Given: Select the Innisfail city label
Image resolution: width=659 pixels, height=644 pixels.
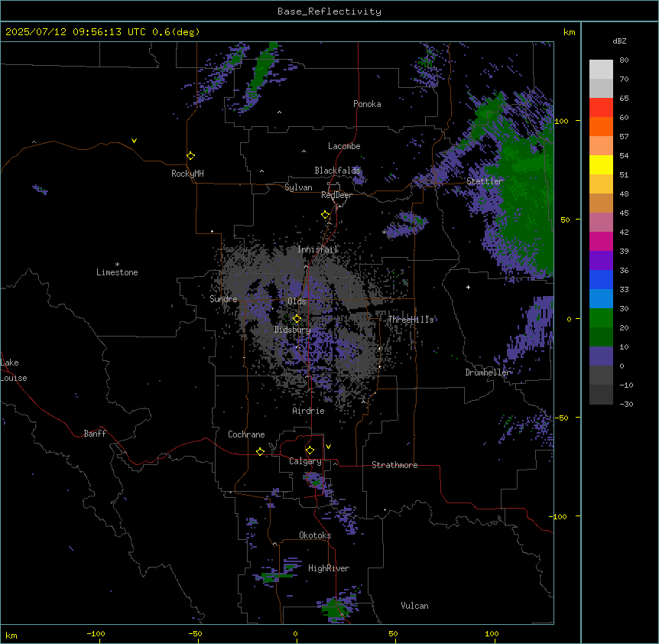Looking at the screenshot, I should [318, 249].
